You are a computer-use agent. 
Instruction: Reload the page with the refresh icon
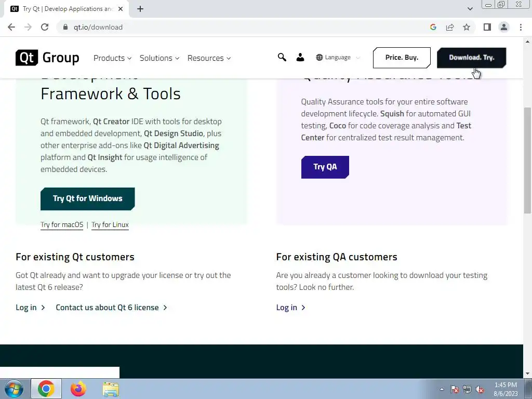coord(45,27)
